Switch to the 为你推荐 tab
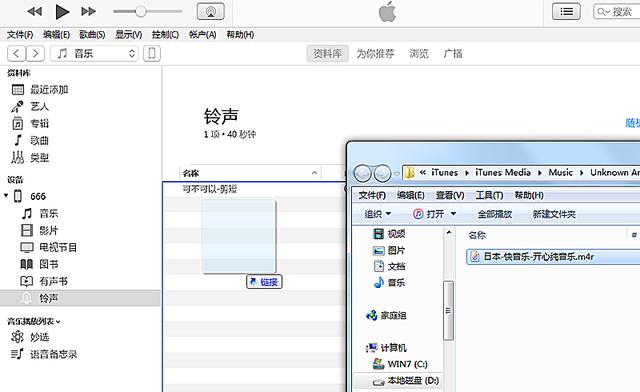The image size is (640, 392). pos(376,53)
